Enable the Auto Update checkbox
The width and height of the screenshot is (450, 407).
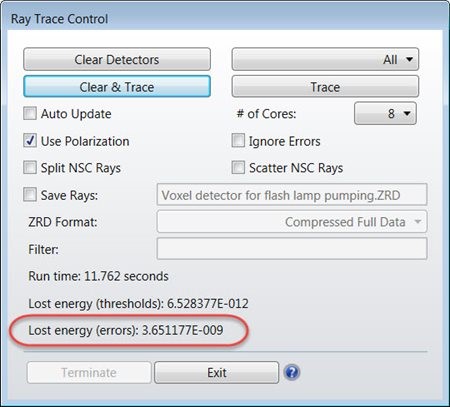pyautogui.click(x=30, y=113)
